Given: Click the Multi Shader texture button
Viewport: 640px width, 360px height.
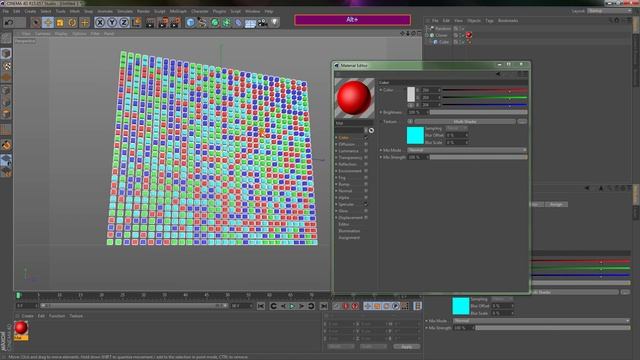Looking at the screenshot, I should pos(465,122).
